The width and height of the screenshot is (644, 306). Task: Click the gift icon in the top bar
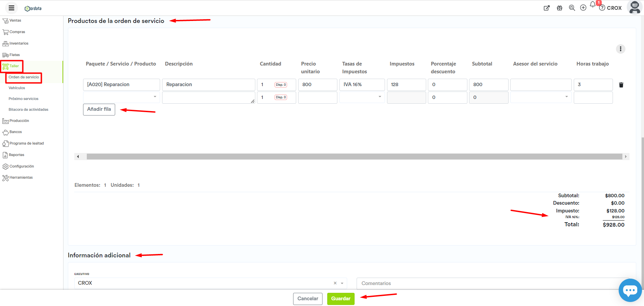tap(560, 8)
